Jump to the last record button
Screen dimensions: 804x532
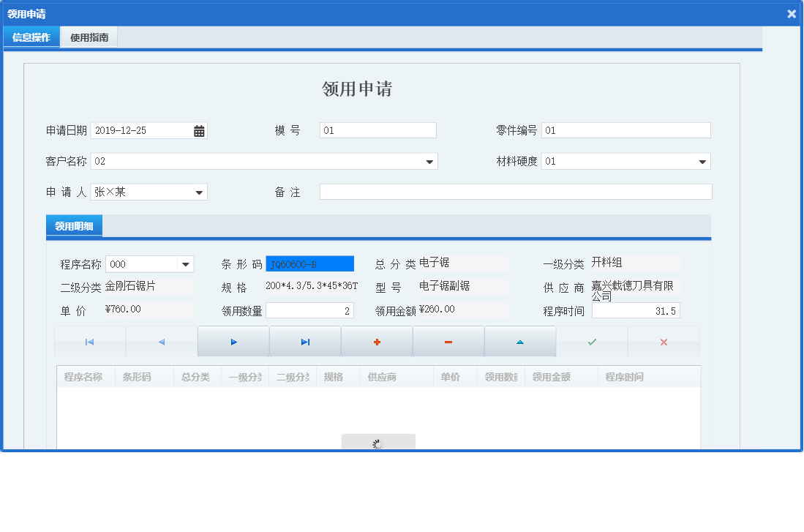coord(305,342)
